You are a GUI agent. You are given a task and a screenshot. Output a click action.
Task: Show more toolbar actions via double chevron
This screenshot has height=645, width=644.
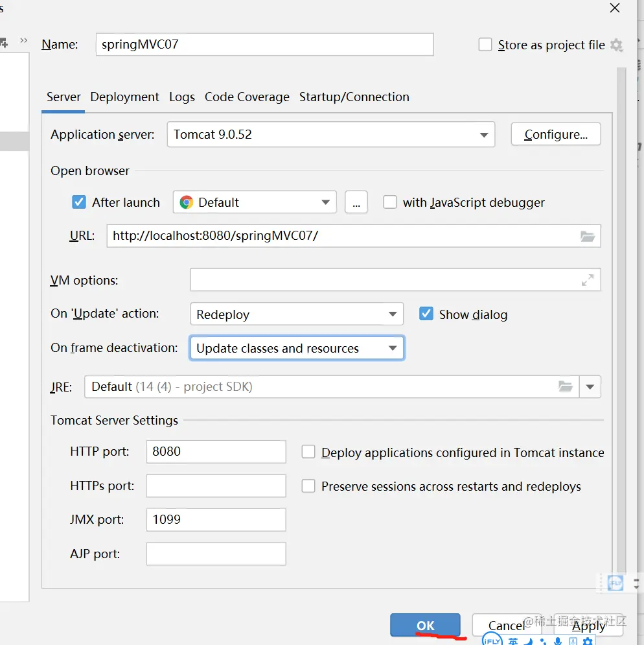tap(23, 40)
